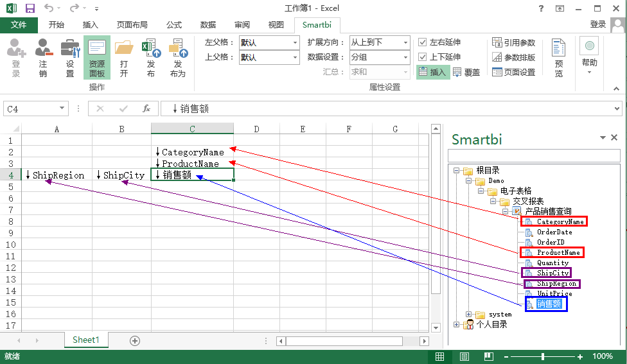Select the OrderDate field in tree
Screen dimensions: 627x364
point(554,232)
